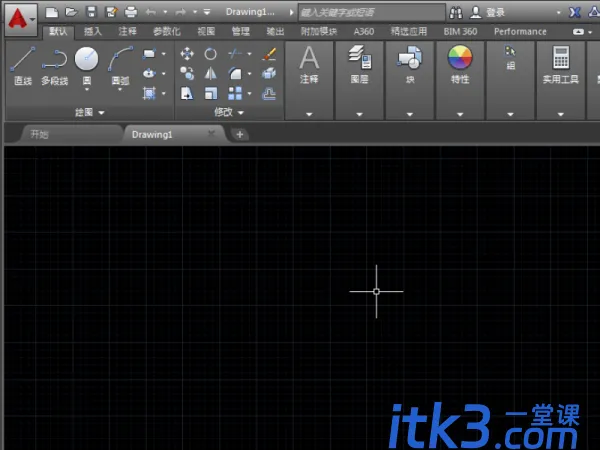Select the 圆弧 Arc tool
This screenshot has height=450, width=600.
coord(120,65)
